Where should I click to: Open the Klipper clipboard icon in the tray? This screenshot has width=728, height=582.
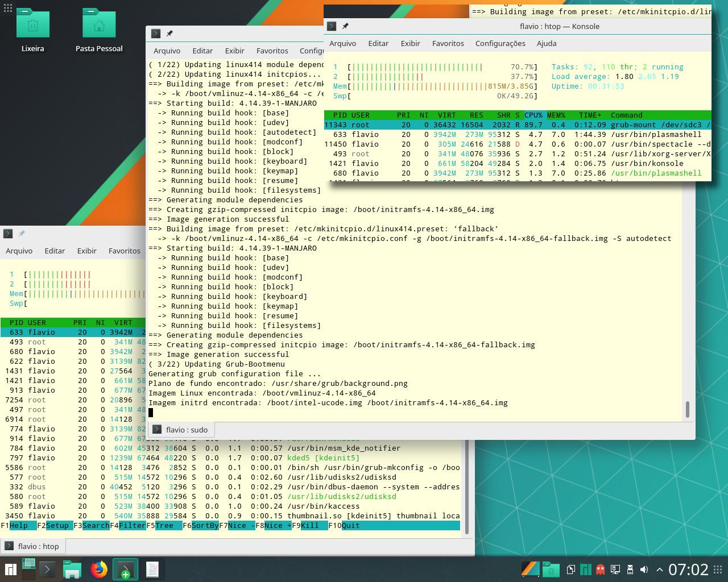point(571,569)
